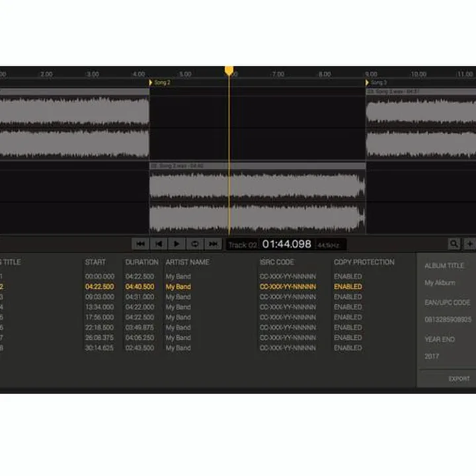Select start time 09:03.000 cell
This screenshot has height=476, width=476.
pos(100,297)
